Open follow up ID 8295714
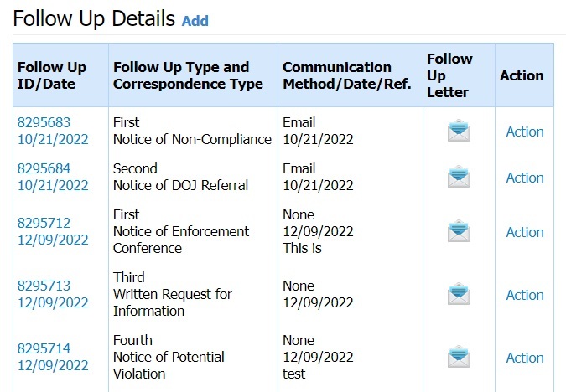The image size is (566, 392). point(44,348)
